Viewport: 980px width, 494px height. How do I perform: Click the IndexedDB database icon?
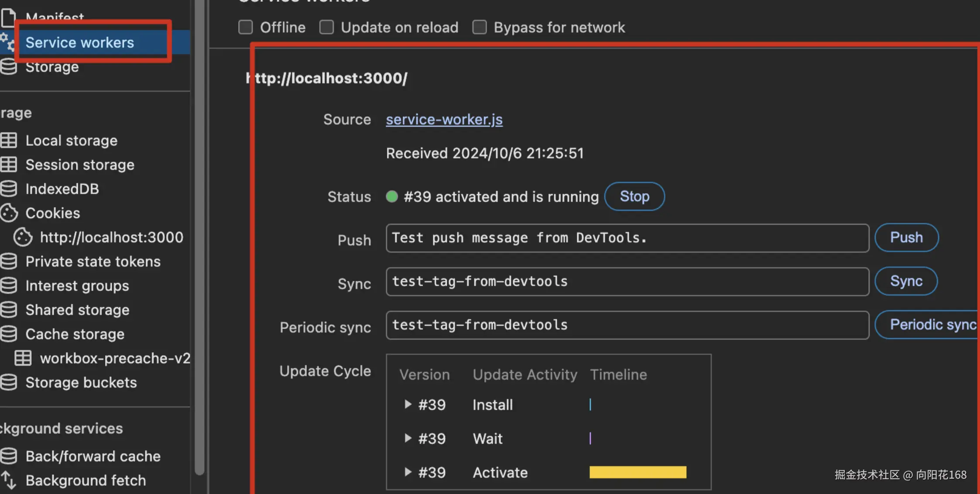9,189
